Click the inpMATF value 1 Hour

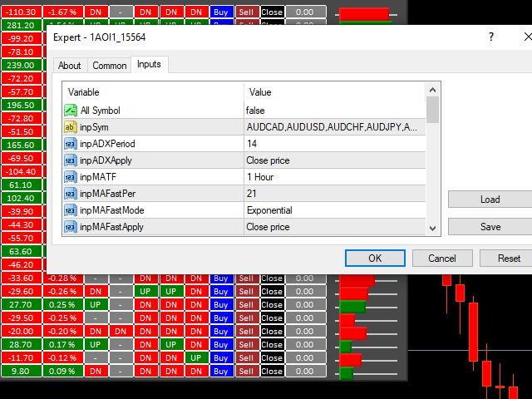point(260,177)
